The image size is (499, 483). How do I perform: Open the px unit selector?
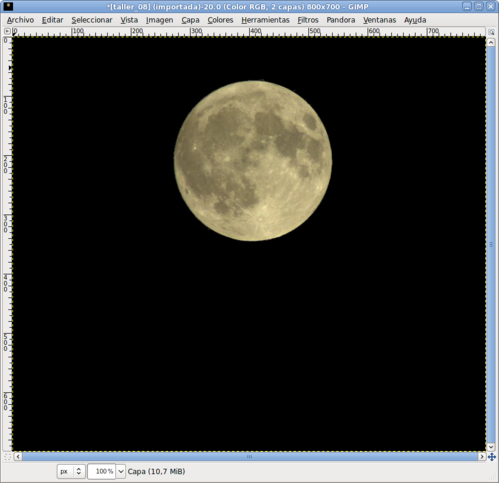(x=71, y=471)
